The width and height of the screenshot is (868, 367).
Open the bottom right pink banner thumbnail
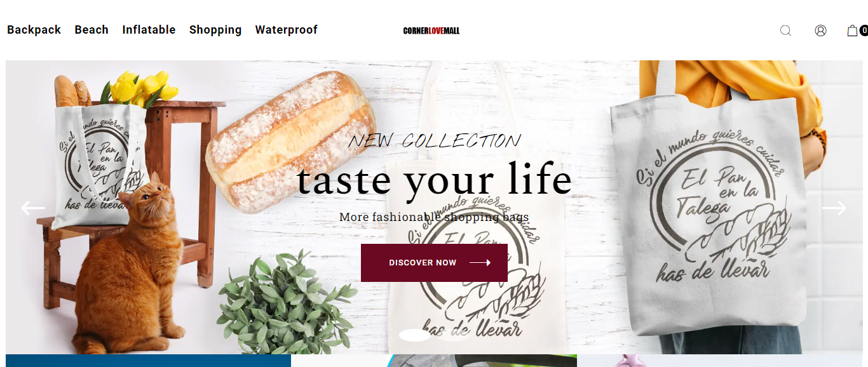(720, 361)
